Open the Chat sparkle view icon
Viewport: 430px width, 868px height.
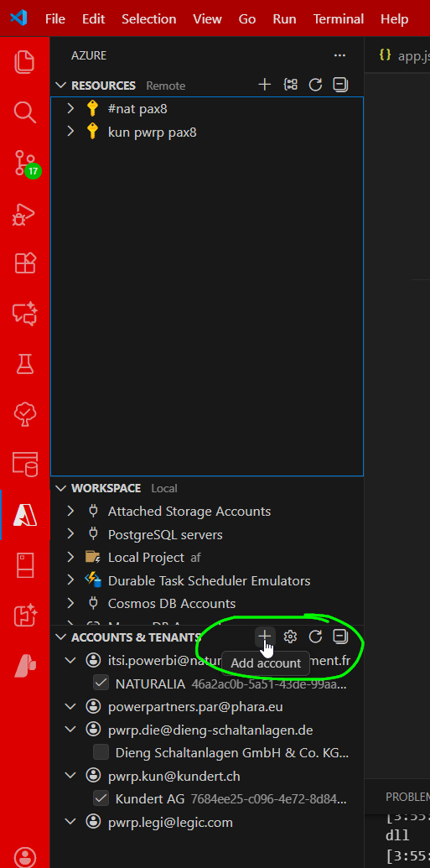click(24, 314)
